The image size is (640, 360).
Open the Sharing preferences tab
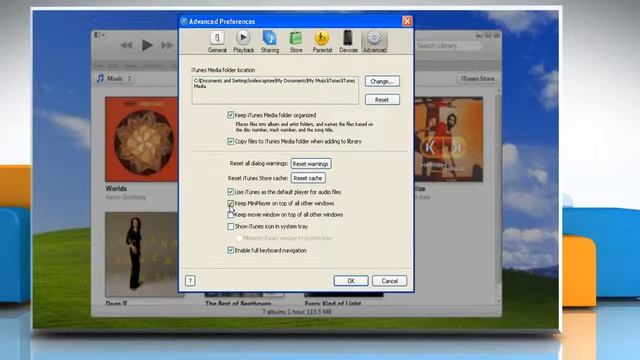270,42
